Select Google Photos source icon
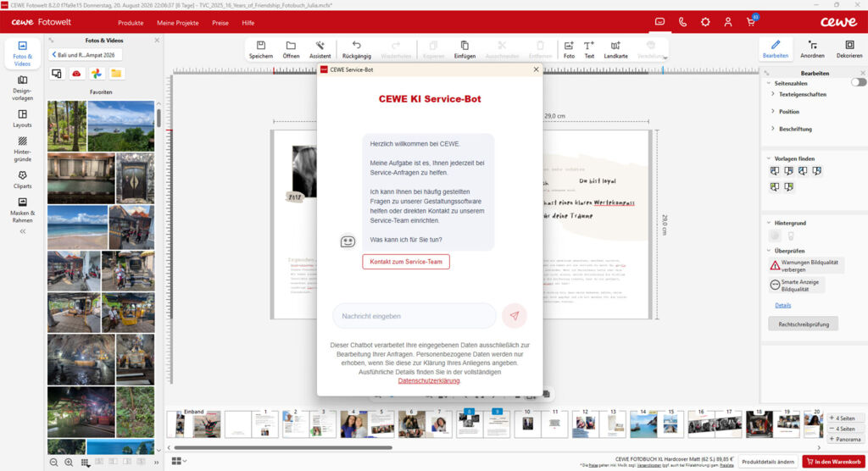The width and height of the screenshot is (868, 471). tap(97, 74)
